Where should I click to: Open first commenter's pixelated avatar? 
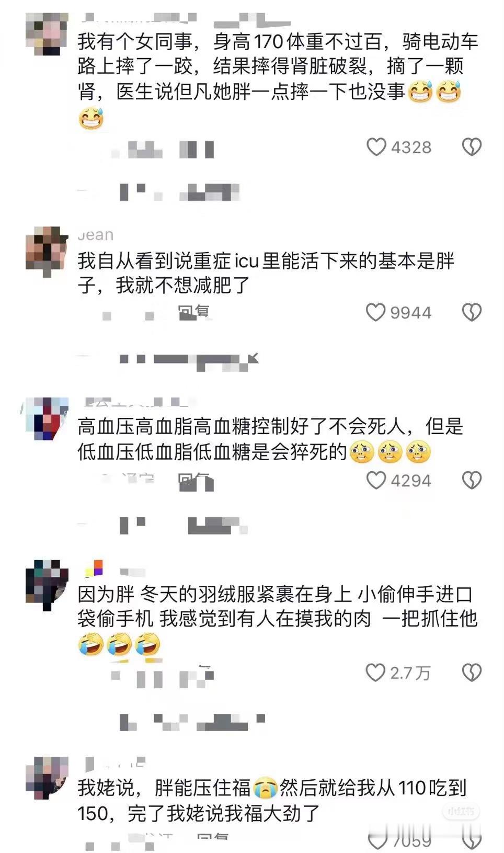point(47,34)
